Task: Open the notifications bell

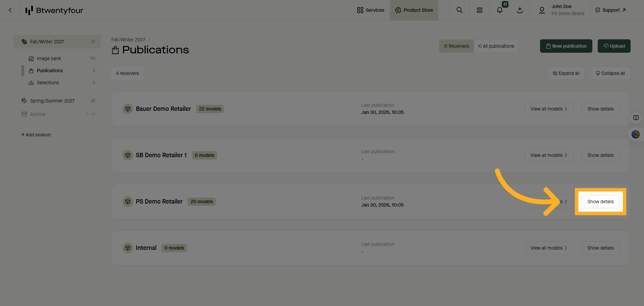Action: [x=499, y=10]
